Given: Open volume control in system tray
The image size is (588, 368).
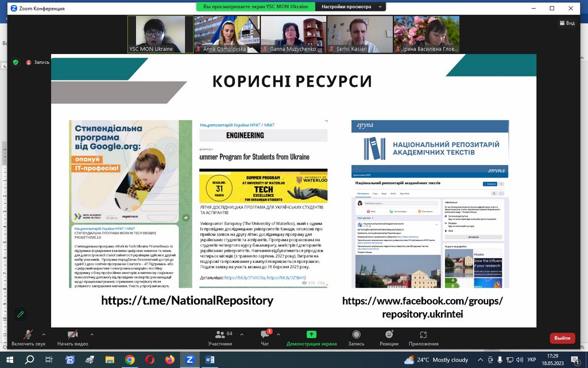Looking at the screenshot, I should pyautogui.click(x=520, y=360).
